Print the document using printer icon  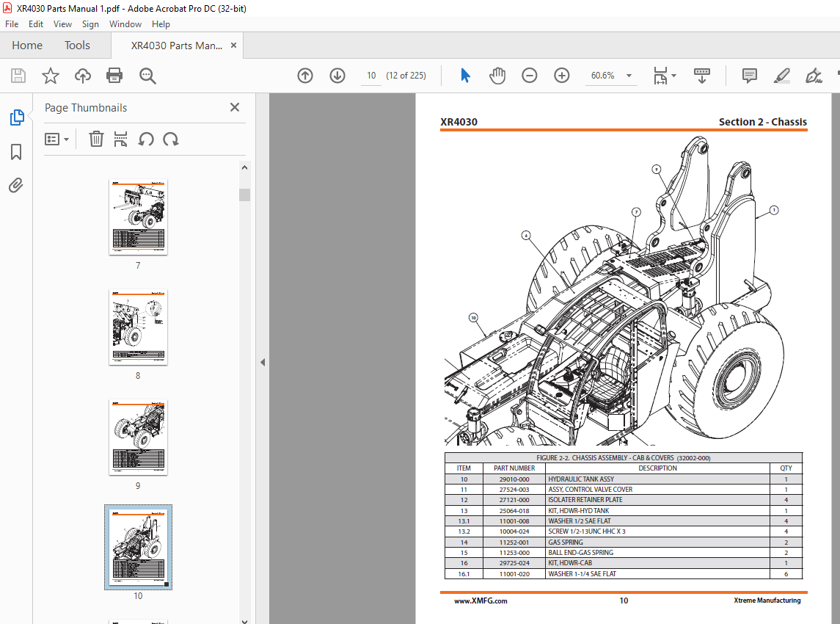click(114, 76)
